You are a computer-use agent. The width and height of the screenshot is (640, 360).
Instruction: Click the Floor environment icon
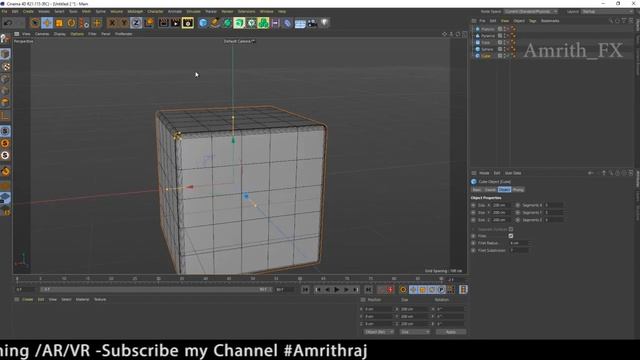point(300,23)
